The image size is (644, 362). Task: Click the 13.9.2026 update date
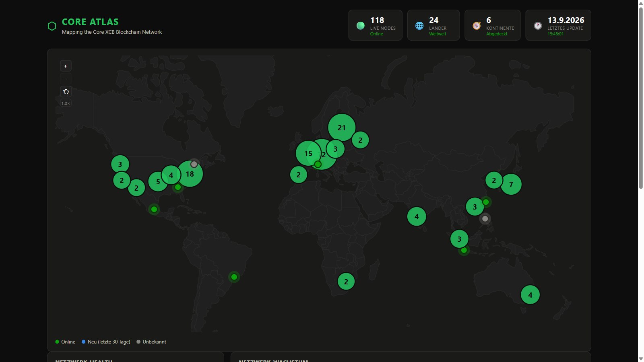coord(566,20)
